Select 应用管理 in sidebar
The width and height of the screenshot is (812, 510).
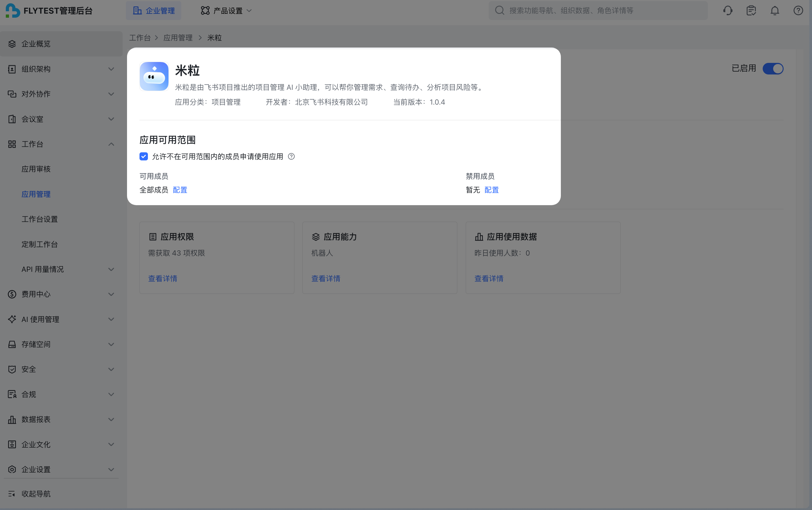pos(36,194)
